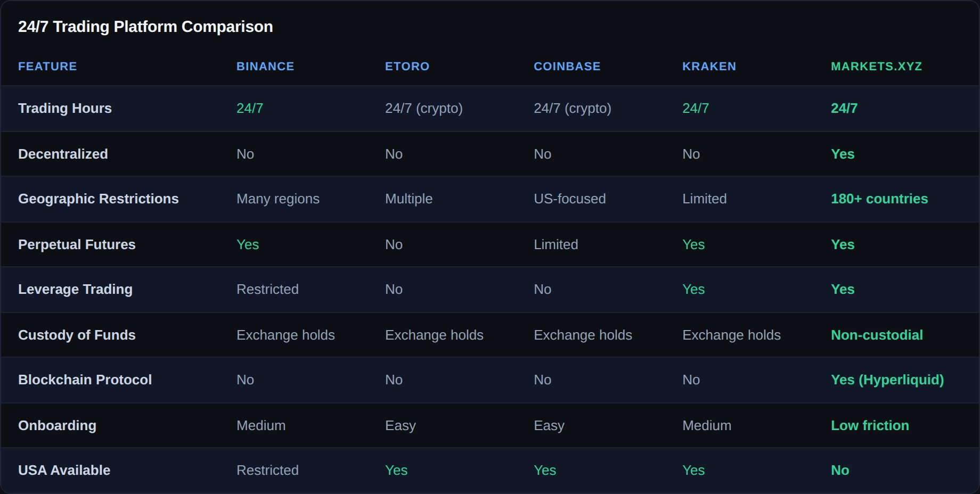
Task: Click Coinbase 'Easy' onboarding cell
Action: tap(549, 425)
